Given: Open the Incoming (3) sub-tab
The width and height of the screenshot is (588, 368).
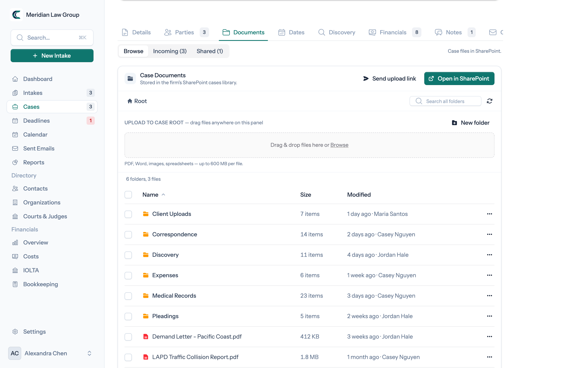Looking at the screenshot, I should [x=170, y=51].
